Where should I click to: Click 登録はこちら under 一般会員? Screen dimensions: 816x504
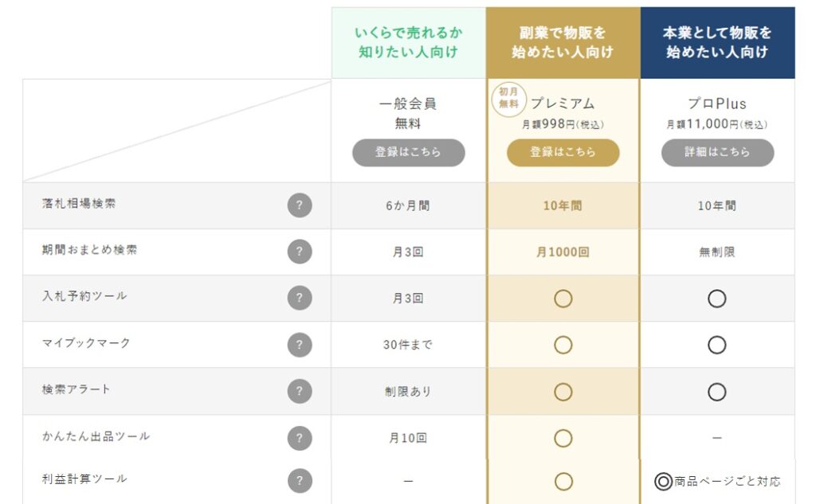tap(409, 152)
